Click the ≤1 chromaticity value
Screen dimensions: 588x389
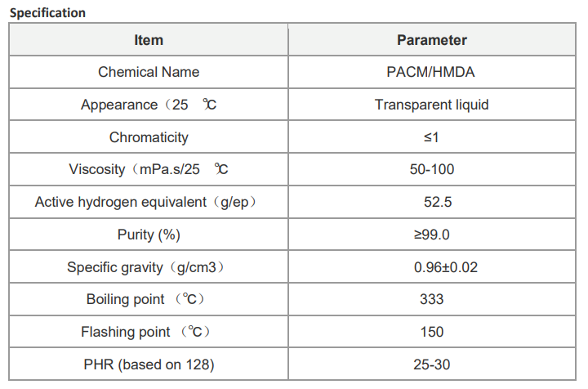(431, 137)
